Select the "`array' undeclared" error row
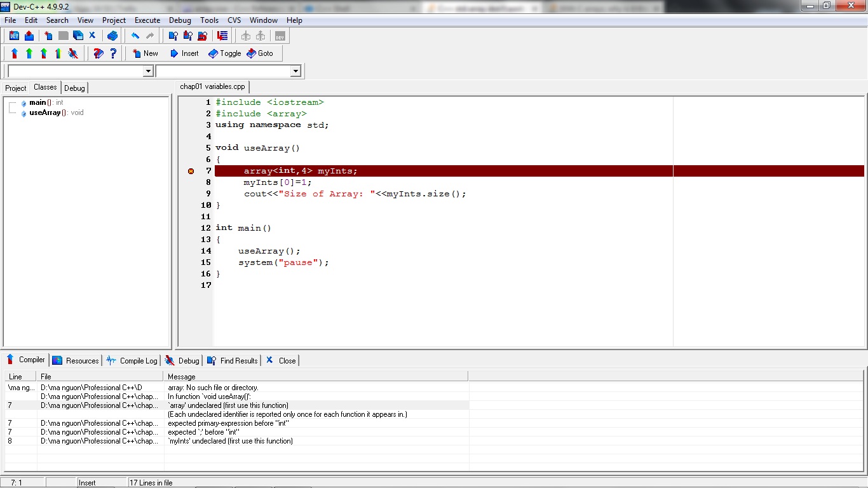Viewport: 868px width, 488px height. click(x=237, y=405)
